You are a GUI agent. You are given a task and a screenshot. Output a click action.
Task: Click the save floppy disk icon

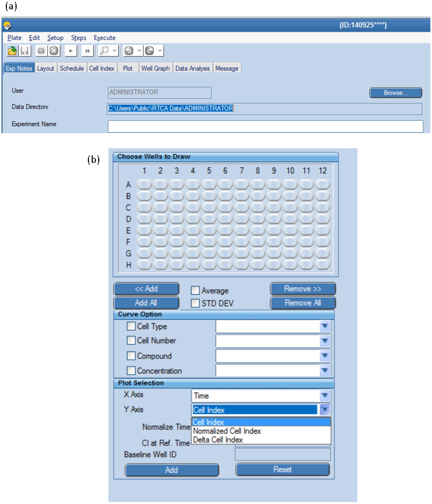(x=25, y=51)
